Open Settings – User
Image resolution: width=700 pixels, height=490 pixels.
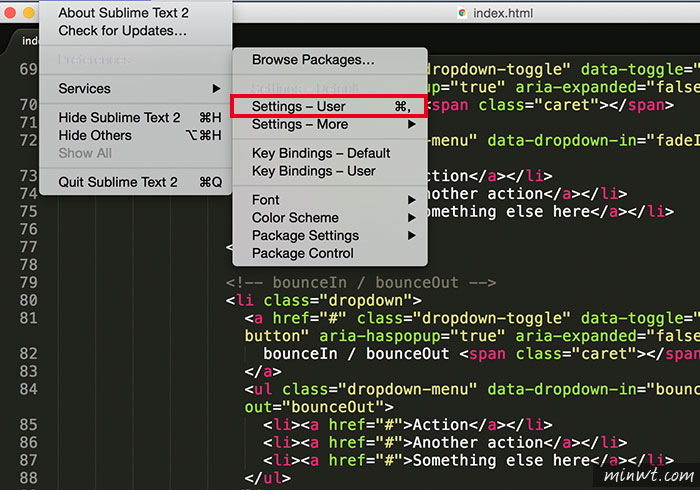pyautogui.click(x=329, y=106)
